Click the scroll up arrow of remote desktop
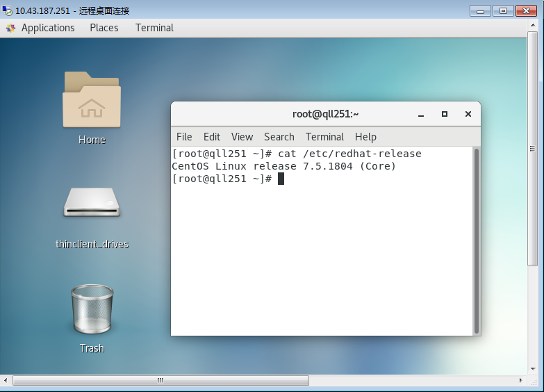Image resolution: width=544 pixels, height=392 pixels. click(533, 25)
